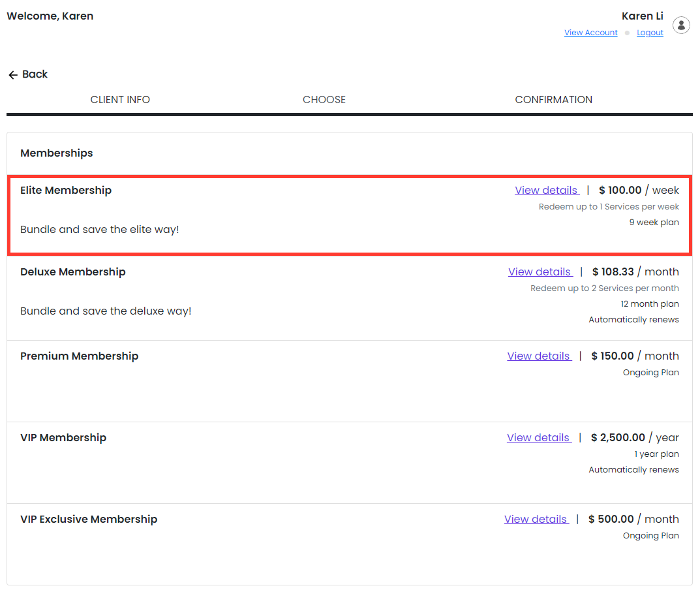Screen dimensions: 700x590
Task: Click 'Automatically renews' under VIP Membership
Action: (633, 470)
